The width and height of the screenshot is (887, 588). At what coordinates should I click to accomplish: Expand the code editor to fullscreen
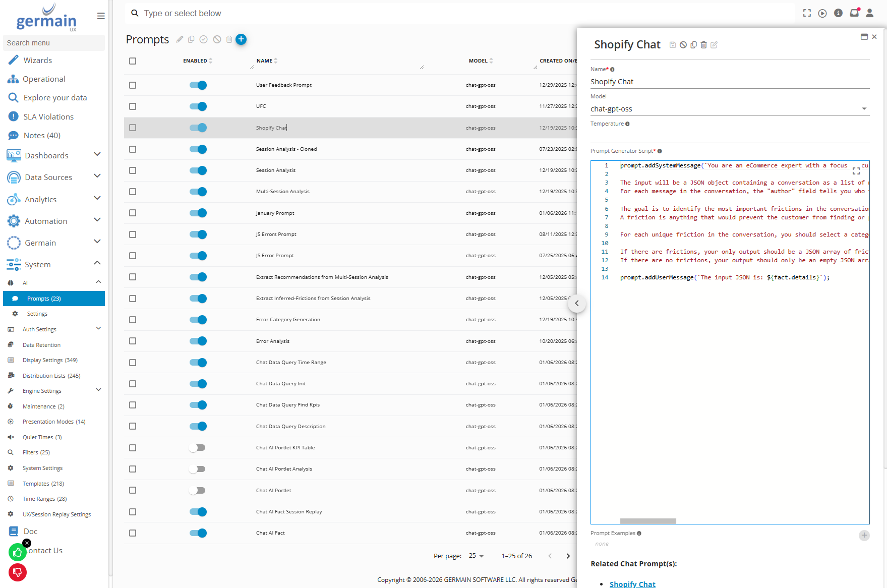click(x=856, y=171)
